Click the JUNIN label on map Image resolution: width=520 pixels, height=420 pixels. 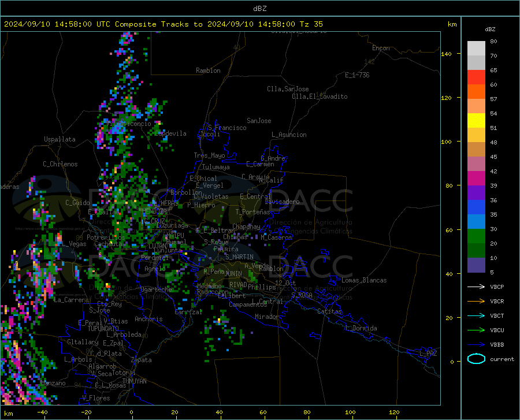coord(233,273)
